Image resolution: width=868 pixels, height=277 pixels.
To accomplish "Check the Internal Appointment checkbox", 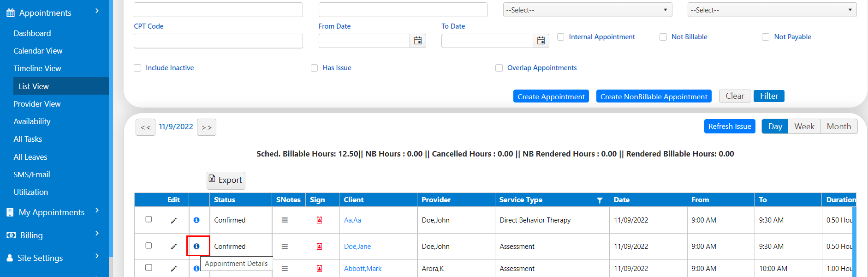I will tap(561, 37).
